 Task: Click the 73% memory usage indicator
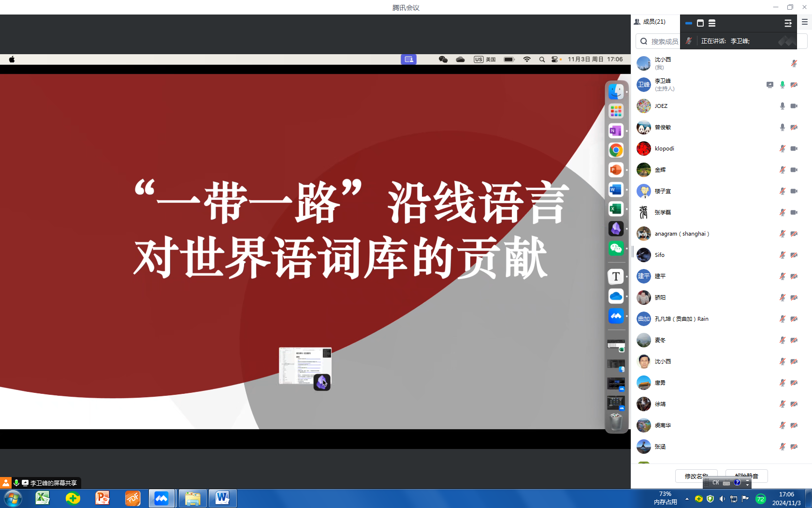pos(665,498)
